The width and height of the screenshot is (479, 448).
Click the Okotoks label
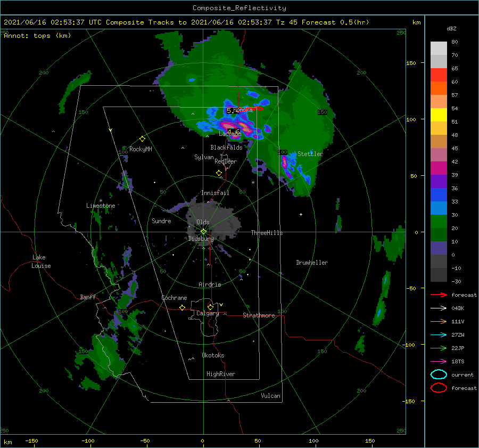coord(213,355)
